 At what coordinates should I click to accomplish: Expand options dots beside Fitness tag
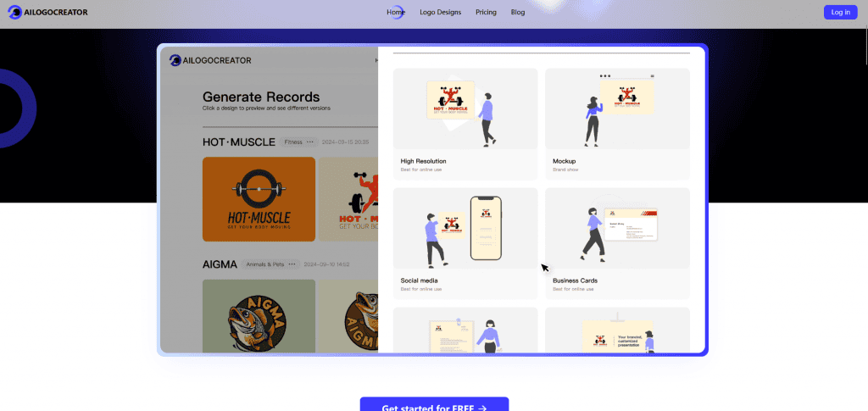[310, 142]
